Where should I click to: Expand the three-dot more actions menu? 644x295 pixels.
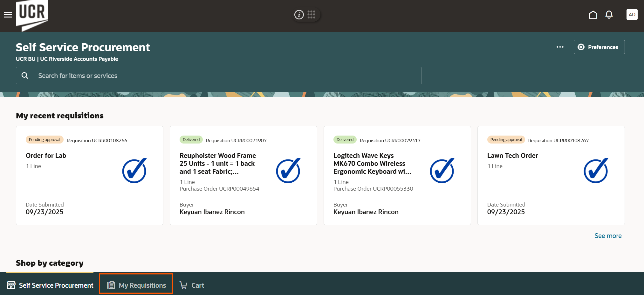(560, 47)
